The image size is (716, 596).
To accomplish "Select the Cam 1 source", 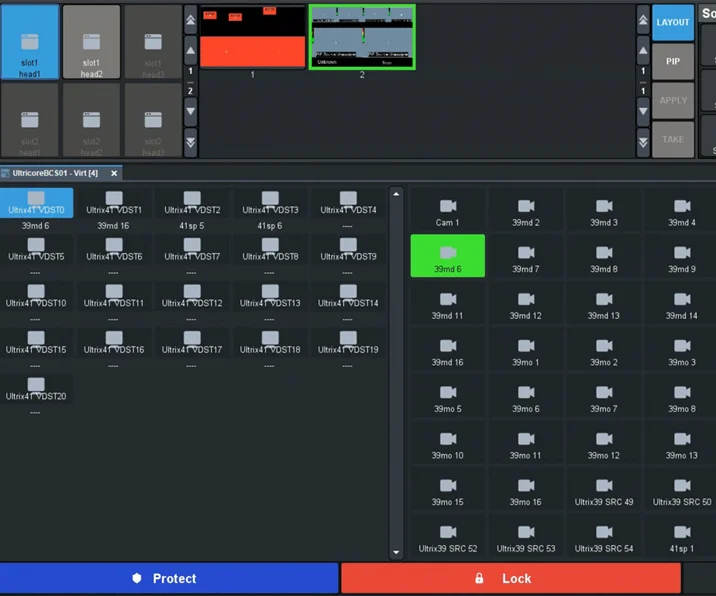I will (x=448, y=209).
